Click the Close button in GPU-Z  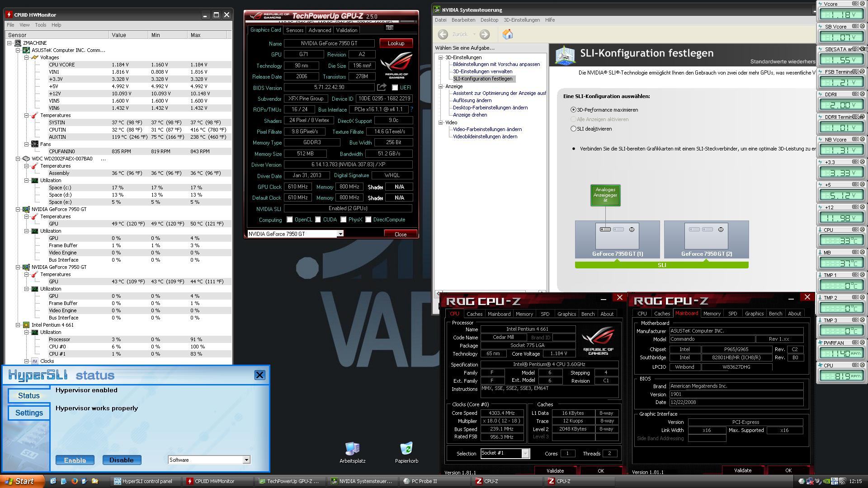click(x=400, y=234)
